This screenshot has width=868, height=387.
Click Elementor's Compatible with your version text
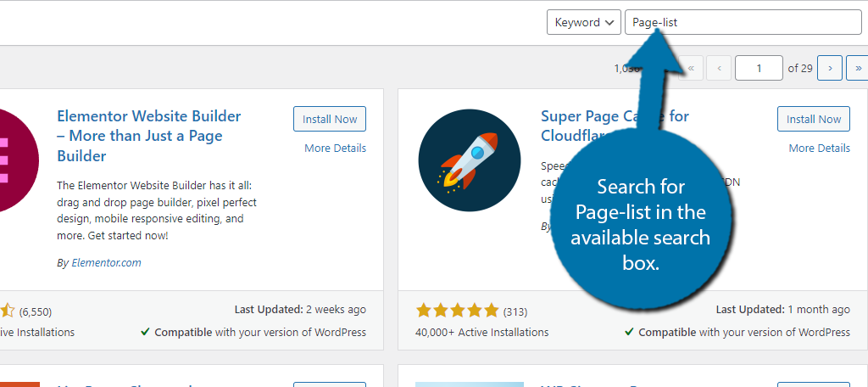[x=253, y=332]
